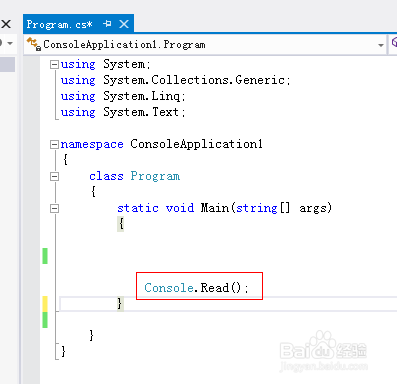
Task: Collapse the Main method block
Action: 54,208
